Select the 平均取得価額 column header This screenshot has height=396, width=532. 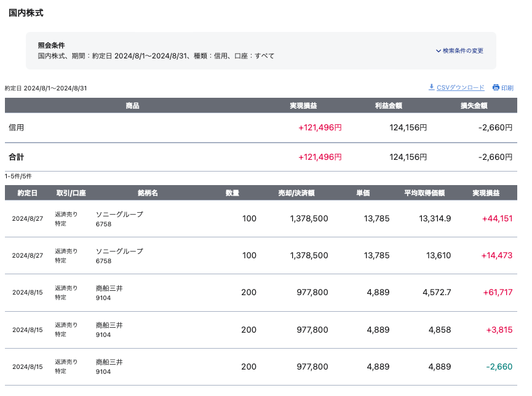tap(424, 193)
